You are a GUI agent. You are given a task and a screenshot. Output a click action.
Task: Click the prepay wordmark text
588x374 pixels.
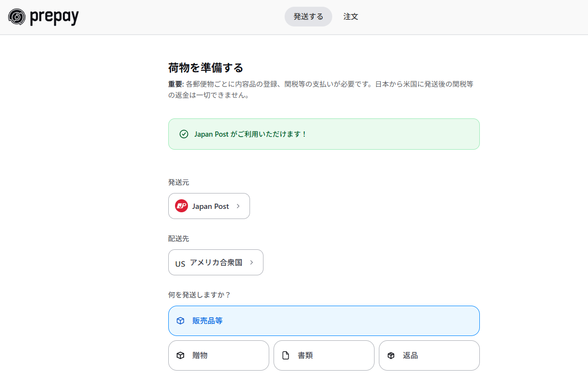(54, 17)
